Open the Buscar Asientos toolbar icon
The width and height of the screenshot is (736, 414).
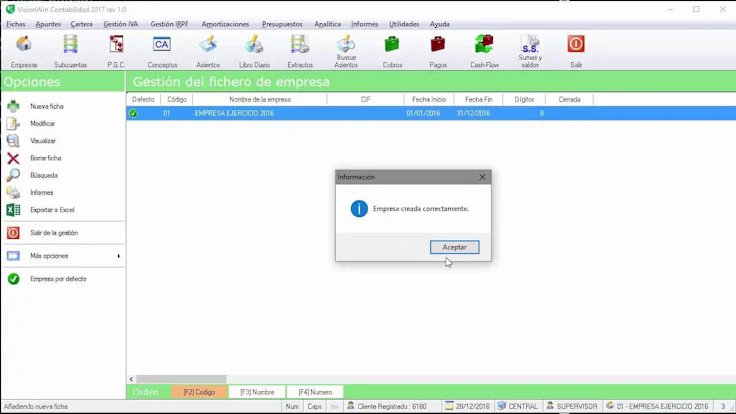[x=346, y=51]
